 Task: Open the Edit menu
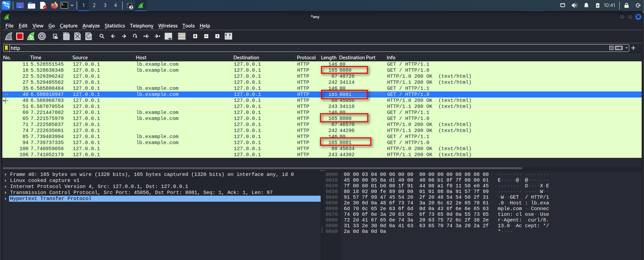click(x=23, y=26)
